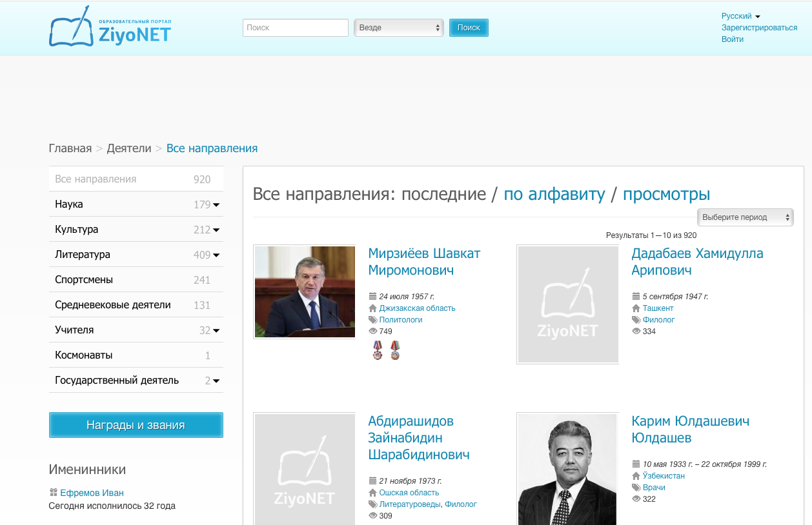Click the ZiyoNET logo
812x525 pixels.
[x=110, y=27]
